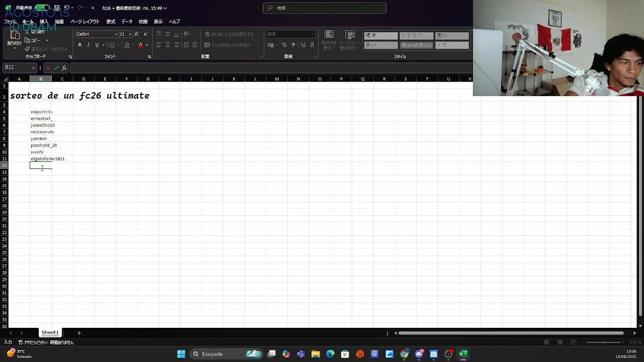Click the Increase Font Size icon
644x362 pixels.
[x=137, y=34]
